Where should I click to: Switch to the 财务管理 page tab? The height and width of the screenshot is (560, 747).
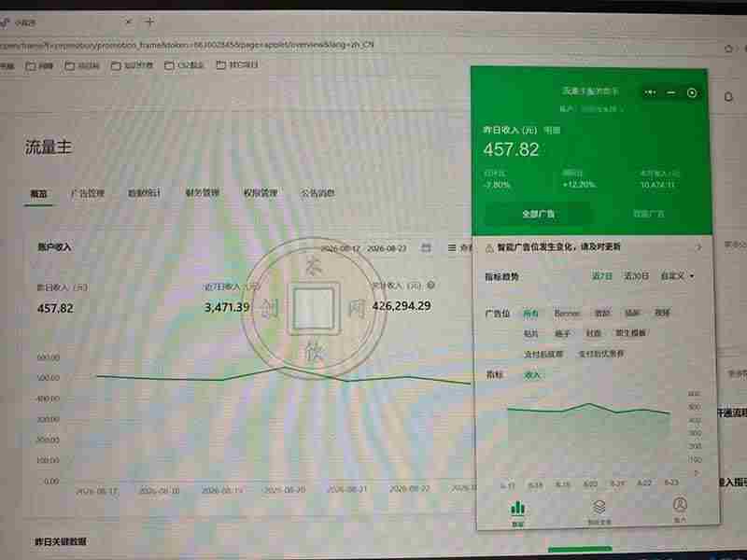click(x=203, y=193)
